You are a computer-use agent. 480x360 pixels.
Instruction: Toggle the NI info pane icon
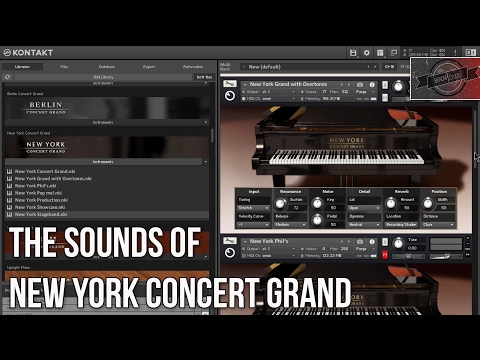coord(470,53)
